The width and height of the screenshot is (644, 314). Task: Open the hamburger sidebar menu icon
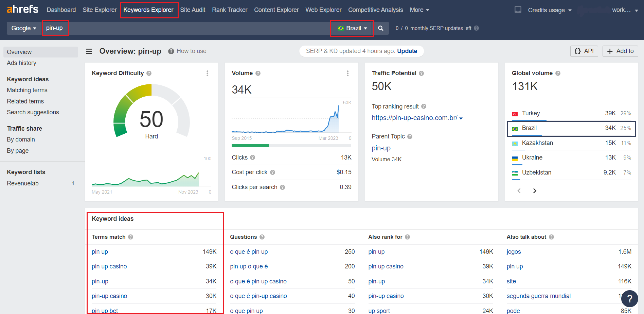tap(89, 51)
